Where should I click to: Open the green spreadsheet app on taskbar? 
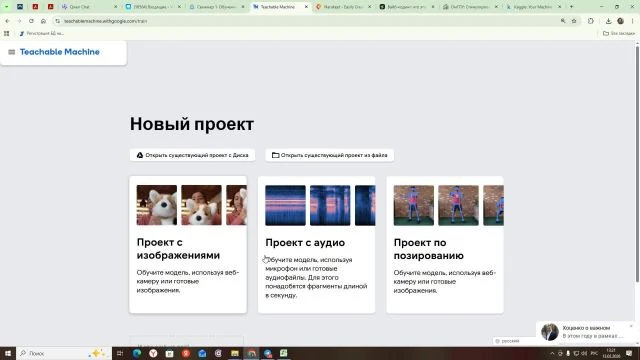tap(284, 353)
